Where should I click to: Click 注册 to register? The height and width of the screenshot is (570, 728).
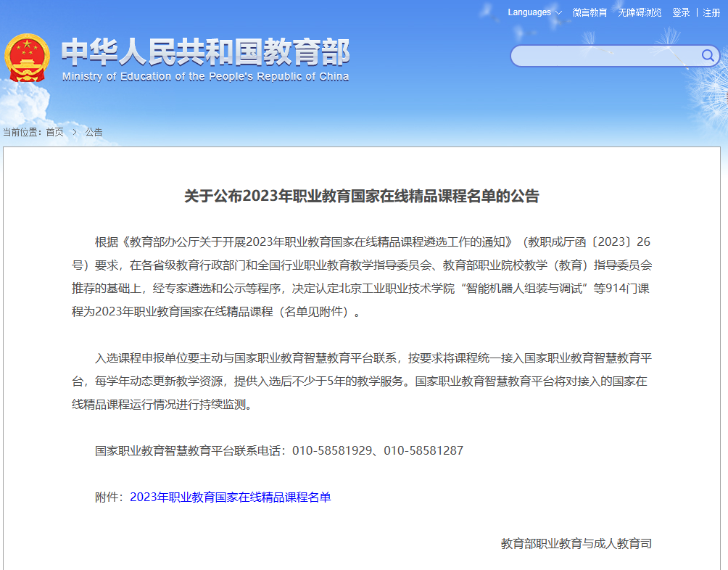[x=711, y=12]
